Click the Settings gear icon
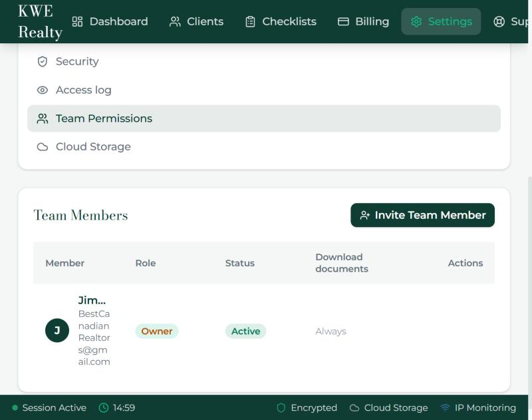Image resolution: width=532 pixels, height=420 pixels. coord(416,21)
